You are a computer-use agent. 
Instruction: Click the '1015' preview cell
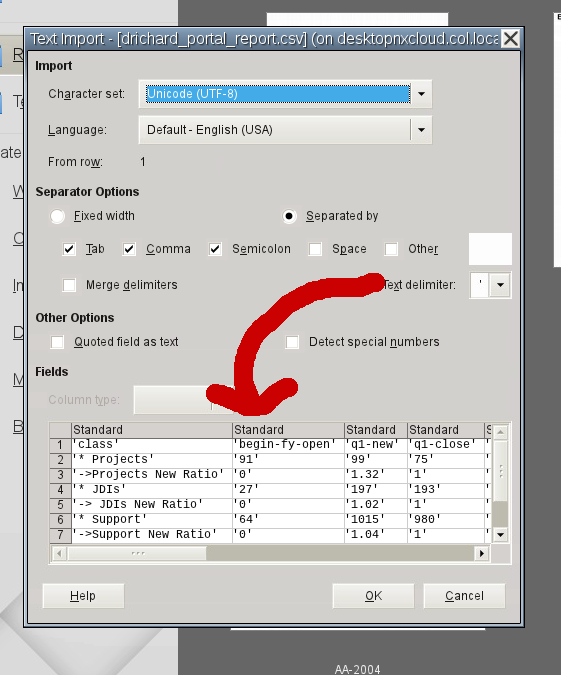(376, 519)
